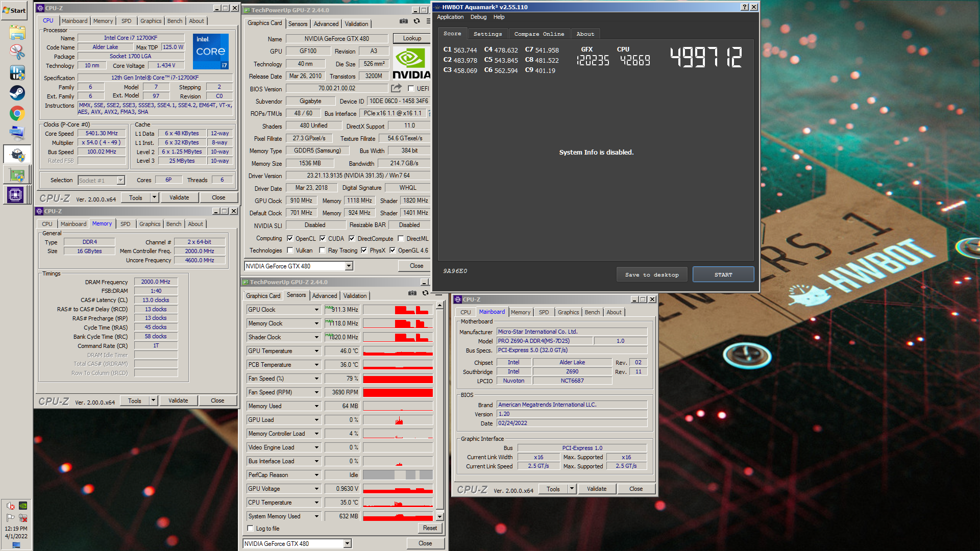
Task: Click the PerfCap Reason graph bar
Action: point(398,475)
